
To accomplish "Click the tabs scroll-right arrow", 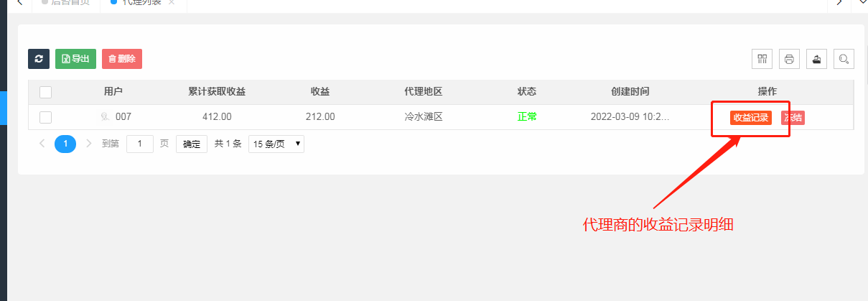I will (838, 3).
